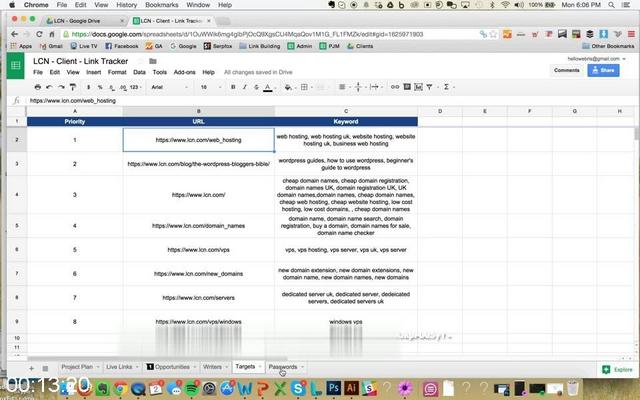Open the Tools menu in Sheets
640x400 pixels.
[160, 72]
